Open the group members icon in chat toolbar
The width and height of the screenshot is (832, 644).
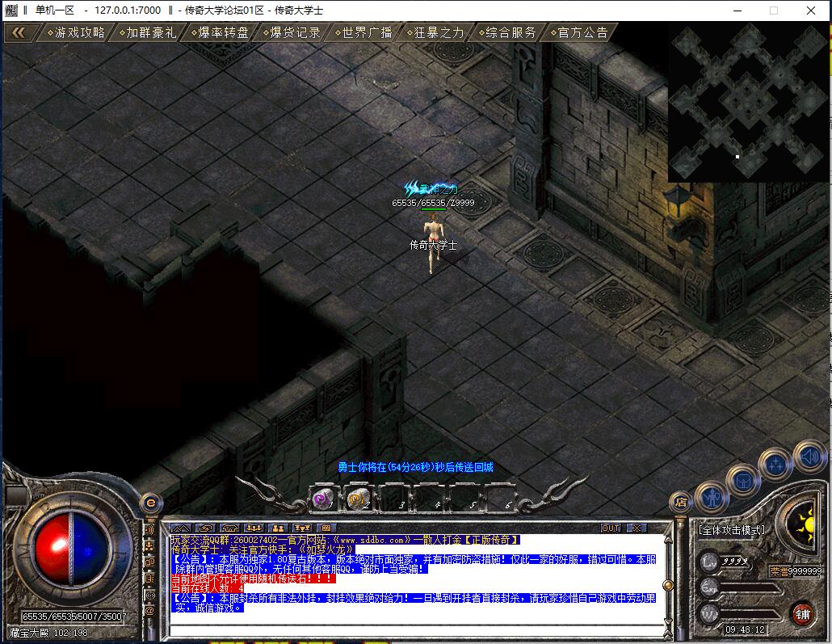(278, 528)
